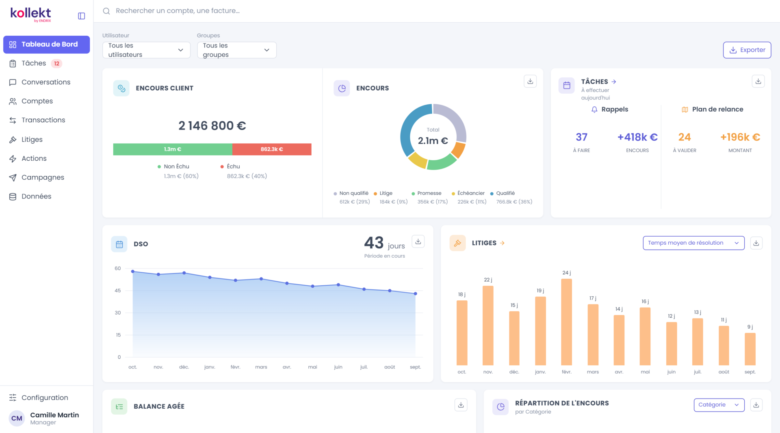The width and height of the screenshot is (780, 433).
Task: Click the Tâches calendar icon
Action: (x=567, y=86)
